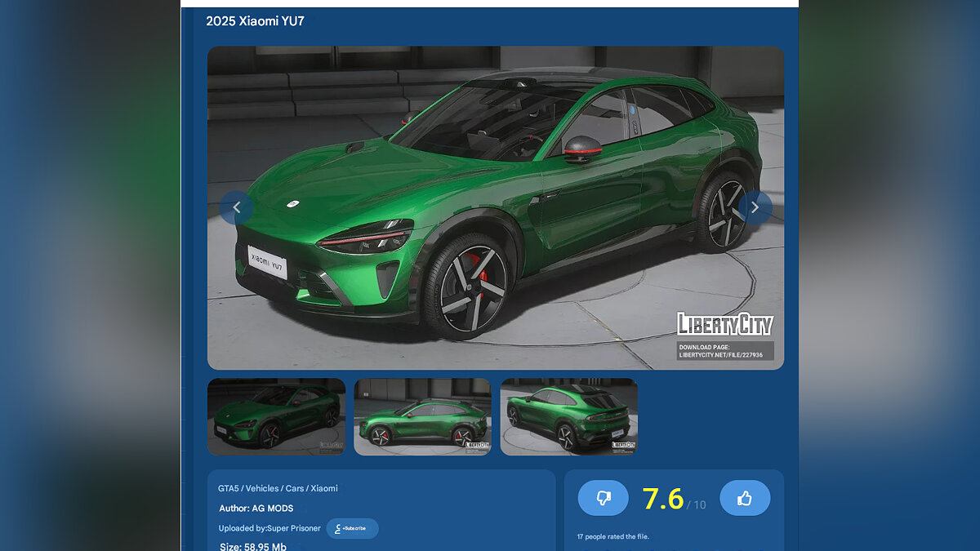980x551 pixels.
Task: Click the author name AG MODS
Action: [x=272, y=509]
